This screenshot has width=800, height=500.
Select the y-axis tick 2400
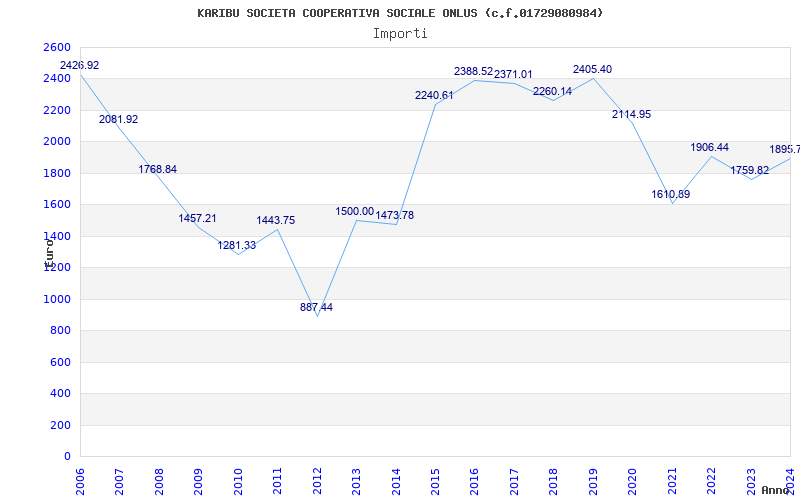point(58,79)
